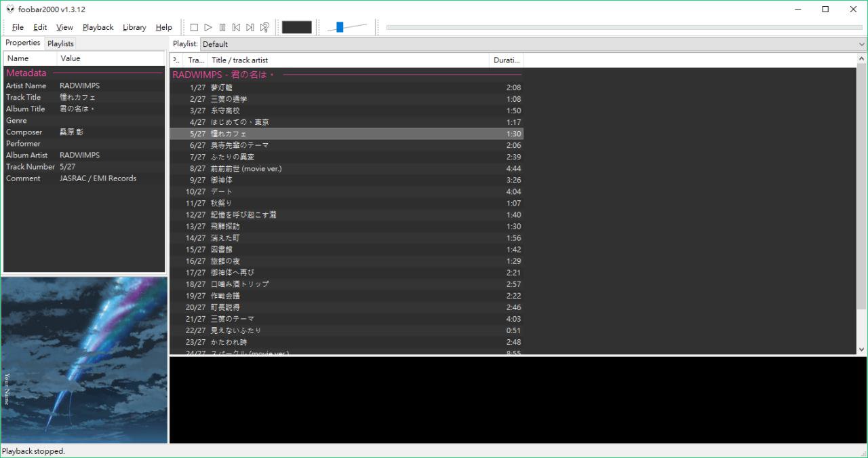This screenshot has width=868, height=458.
Task: Select the Metadata group header
Action: coord(84,73)
